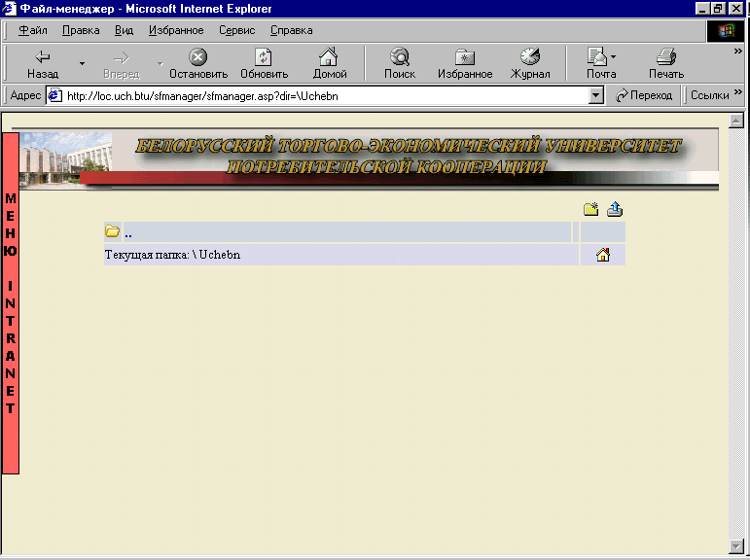This screenshot has height=560, width=750.
Task: Click the upload file icon
Action: tap(615, 209)
